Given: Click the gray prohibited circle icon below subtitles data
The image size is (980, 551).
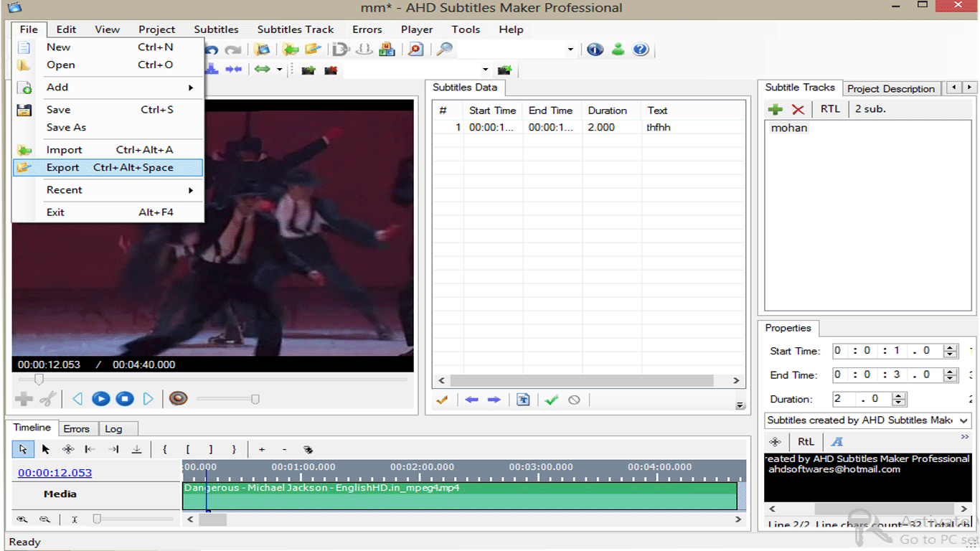Looking at the screenshot, I should point(574,400).
